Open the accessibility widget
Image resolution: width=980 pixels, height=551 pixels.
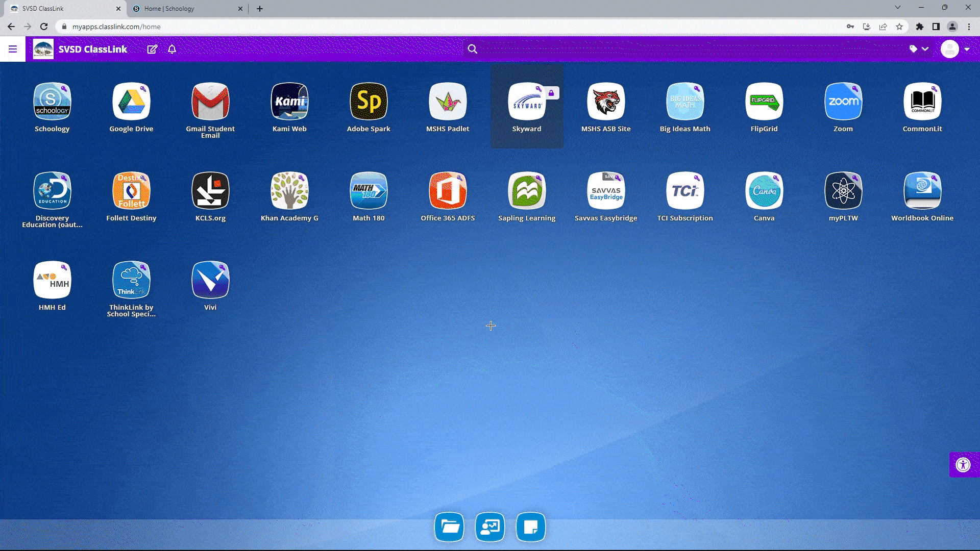click(963, 465)
